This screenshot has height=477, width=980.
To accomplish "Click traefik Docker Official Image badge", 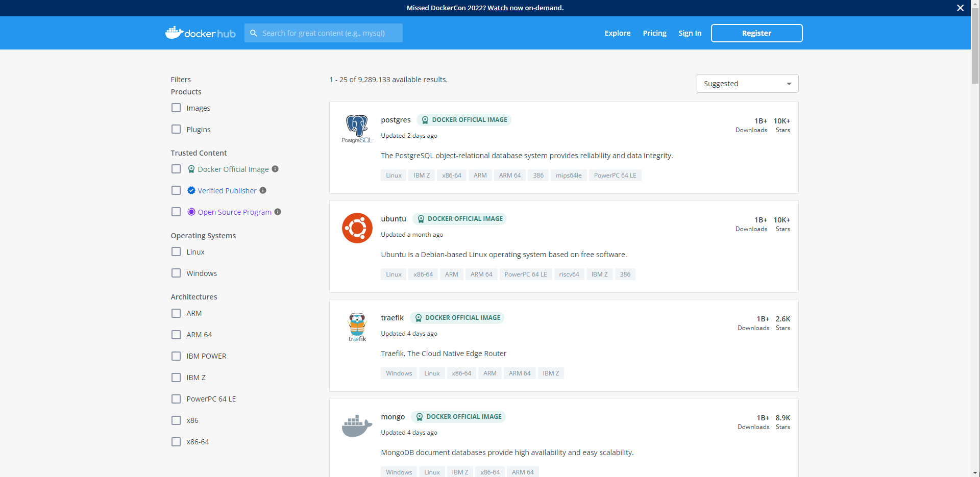I will pyautogui.click(x=457, y=318).
